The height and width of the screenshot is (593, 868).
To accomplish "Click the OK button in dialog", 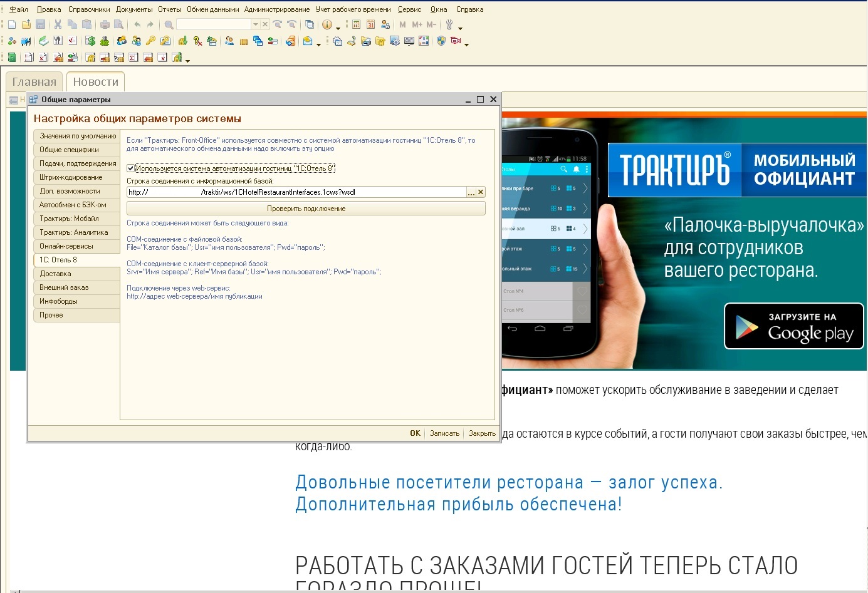I will (415, 433).
